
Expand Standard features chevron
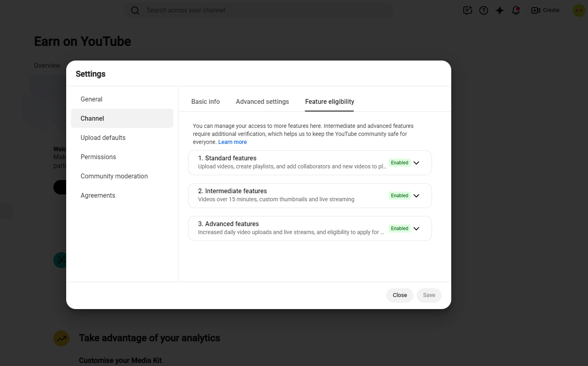pos(416,163)
